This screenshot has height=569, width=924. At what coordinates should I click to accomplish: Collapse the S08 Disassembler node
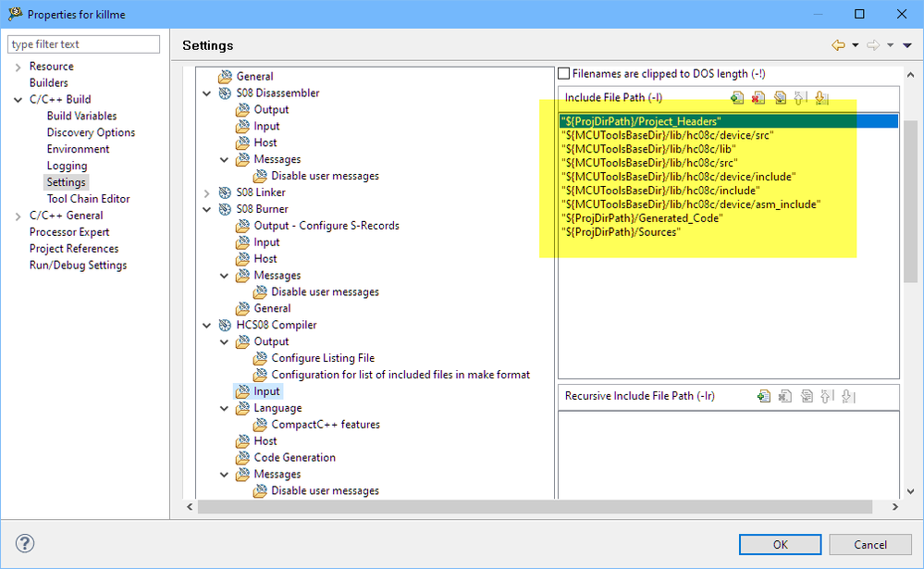(x=207, y=93)
